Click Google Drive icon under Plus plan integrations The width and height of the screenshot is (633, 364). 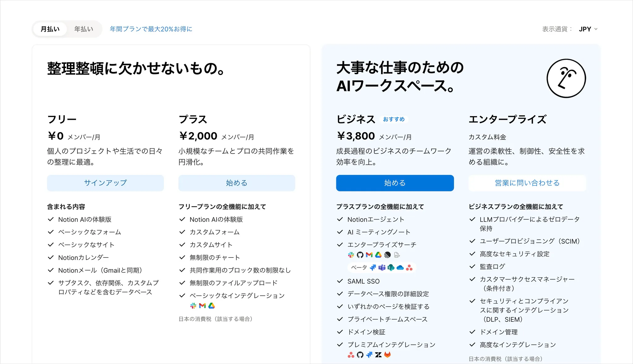click(211, 306)
